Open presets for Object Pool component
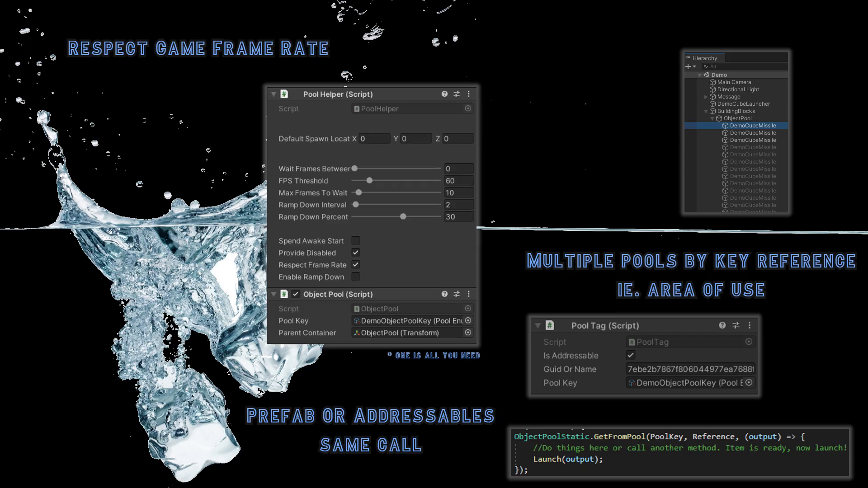The width and height of the screenshot is (868, 488). pyautogui.click(x=457, y=294)
